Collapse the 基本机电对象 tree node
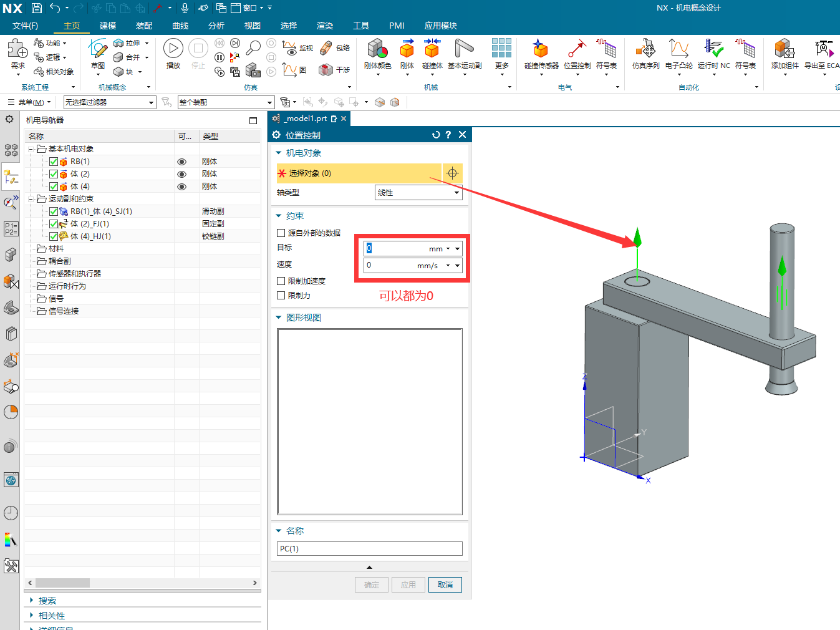Viewport: 840px width, 630px height. click(31, 149)
